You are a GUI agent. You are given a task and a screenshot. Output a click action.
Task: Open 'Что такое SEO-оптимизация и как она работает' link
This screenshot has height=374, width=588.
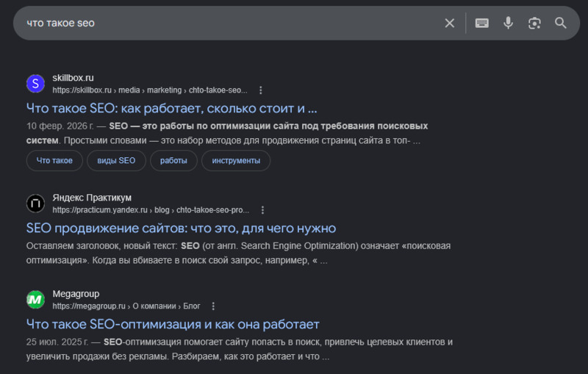pos(173,324)
